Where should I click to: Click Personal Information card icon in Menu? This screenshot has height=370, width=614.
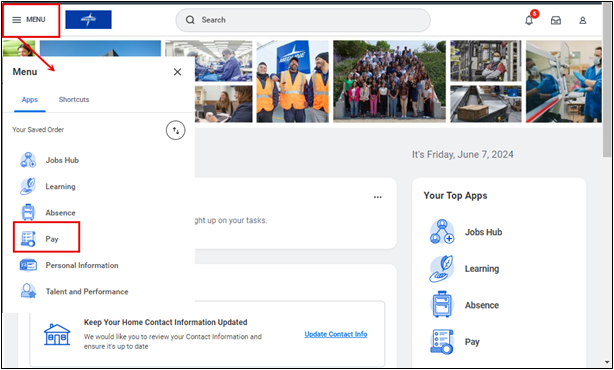(28, 265)
